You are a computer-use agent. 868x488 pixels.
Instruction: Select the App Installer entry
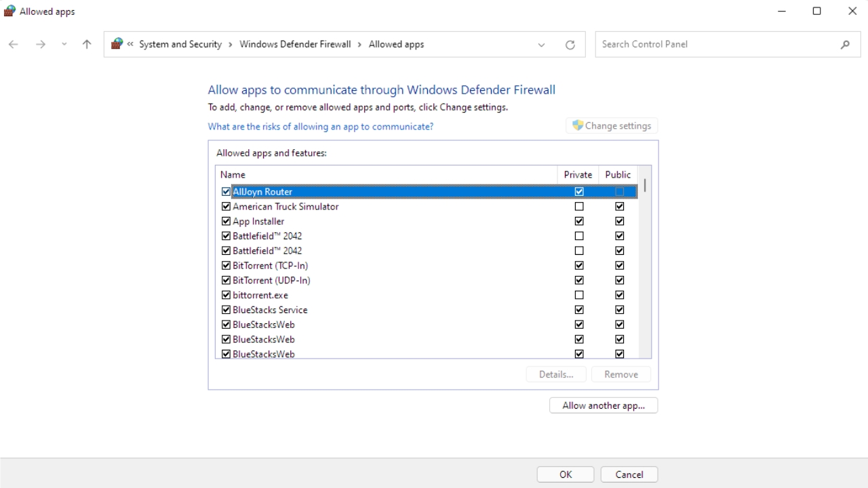click(258, 222)
